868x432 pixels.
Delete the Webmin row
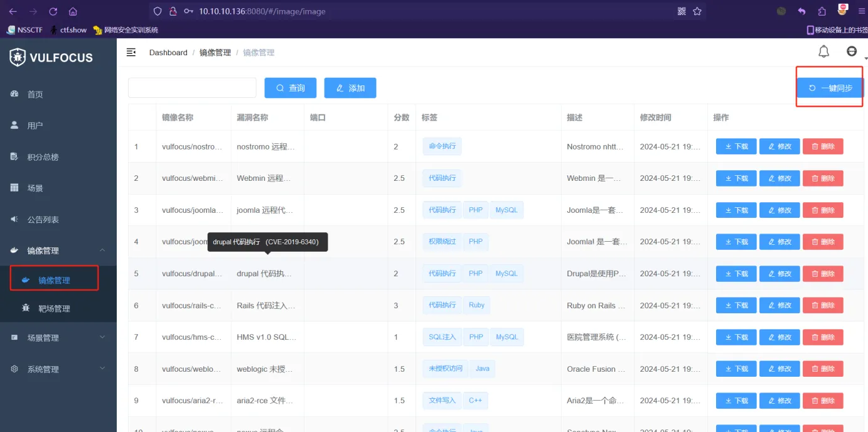pos(823,178)
